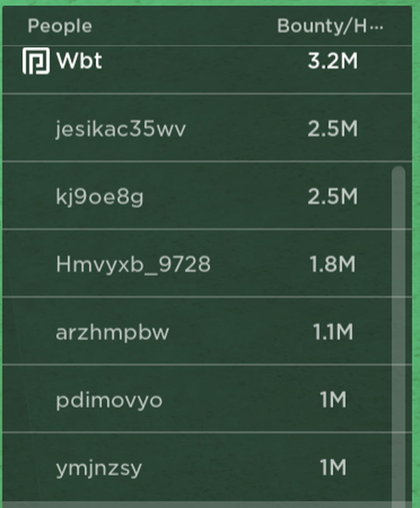Click kj9oe8g's 2.5M bounty value
Viewport: 420px width, 508px height.
pos(333,196)
